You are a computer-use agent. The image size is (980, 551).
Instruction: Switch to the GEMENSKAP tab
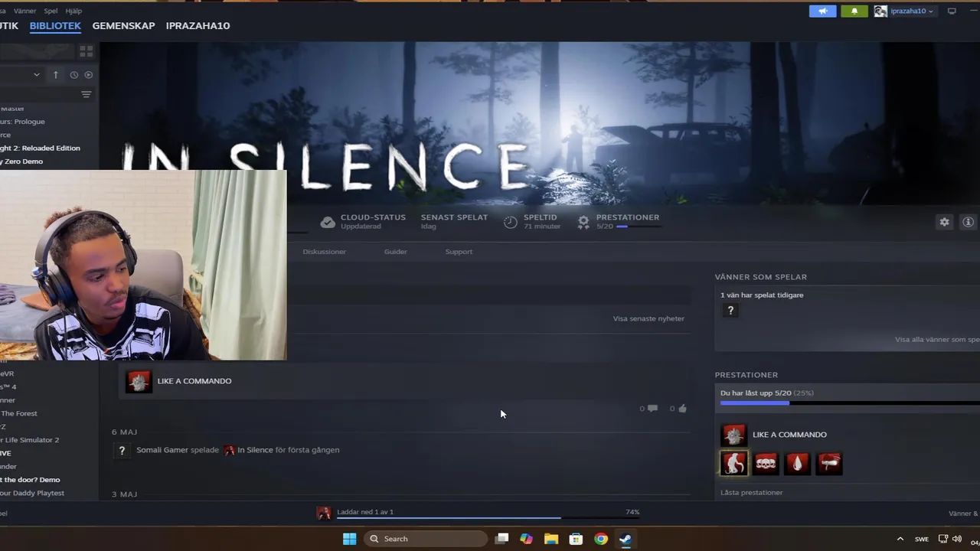coord(123,26)
